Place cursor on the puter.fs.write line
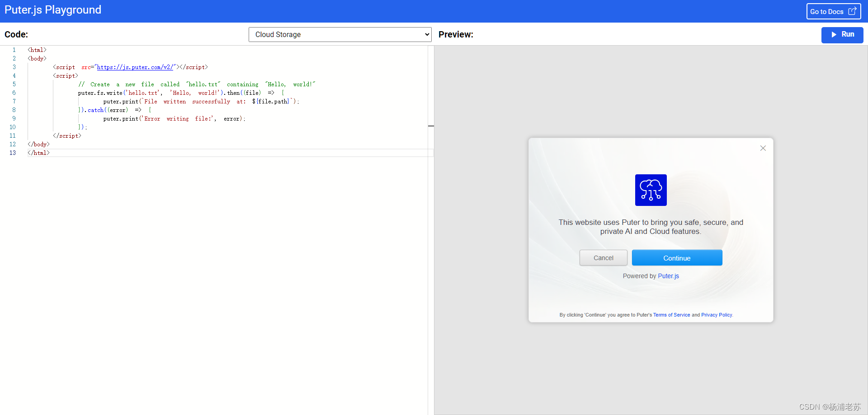This screenshot has height=415, width=868. click(x=181, y=93)
